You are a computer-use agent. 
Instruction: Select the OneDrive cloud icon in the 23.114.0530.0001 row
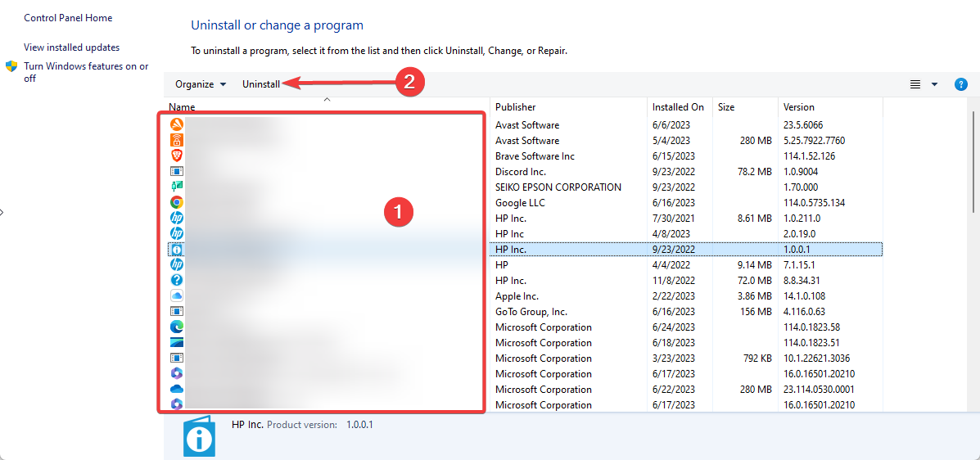click(177, 389)
